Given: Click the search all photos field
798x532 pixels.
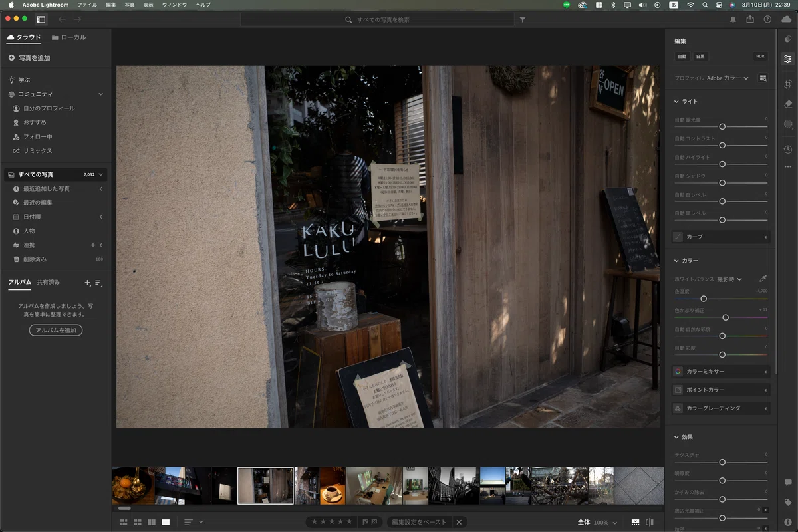Looking at the screenshot, I should 377,20.
